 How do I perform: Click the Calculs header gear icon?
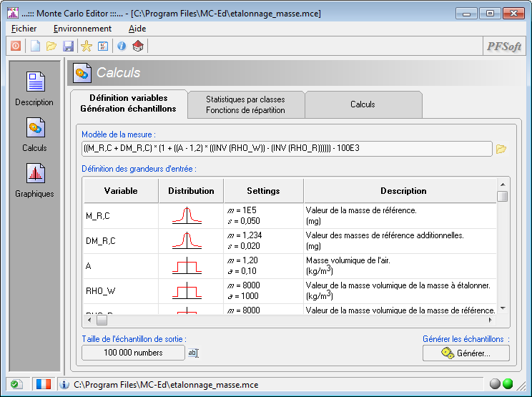pyautogui.click(x=82, y=73)
